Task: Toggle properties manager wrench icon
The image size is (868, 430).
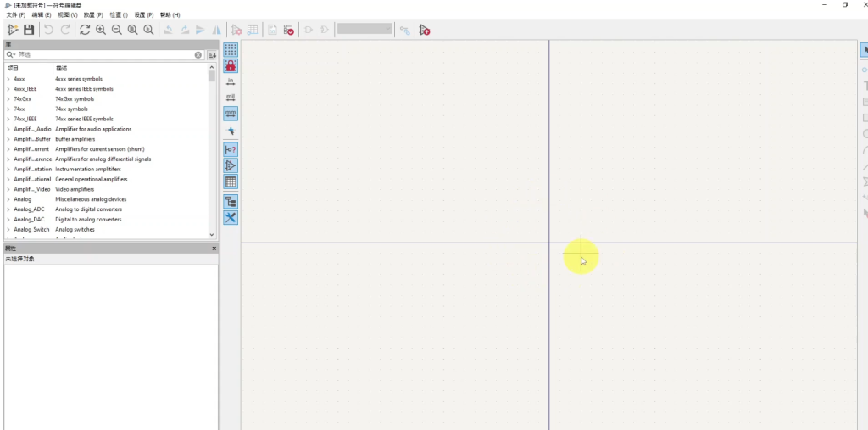Action: click(x=231, y=217)
